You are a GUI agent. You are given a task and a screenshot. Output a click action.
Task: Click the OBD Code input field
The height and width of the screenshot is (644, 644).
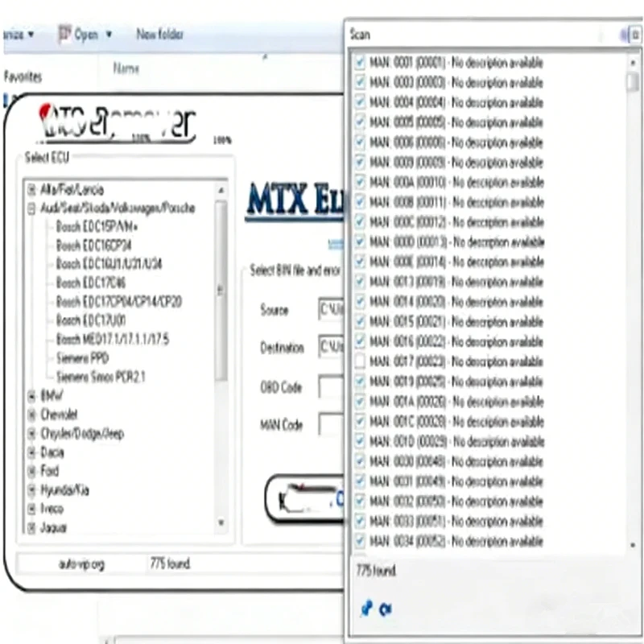tap(331, 386)
